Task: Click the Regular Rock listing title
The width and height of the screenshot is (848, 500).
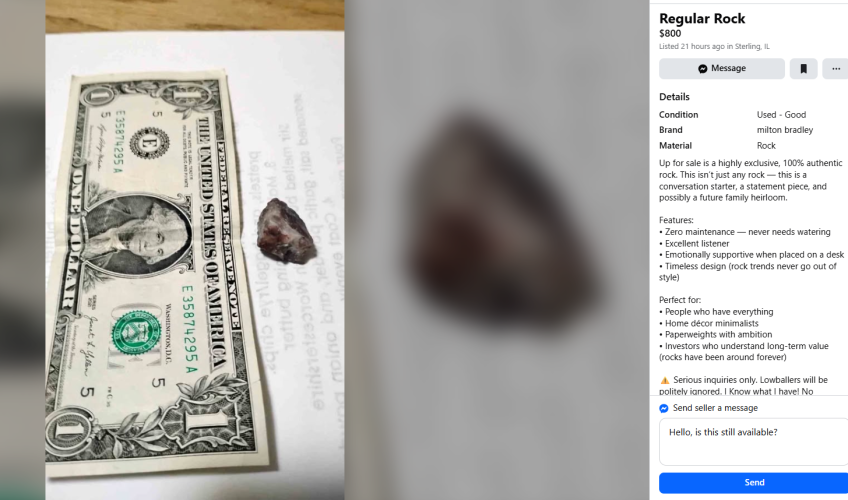Action: coord(702,19)
